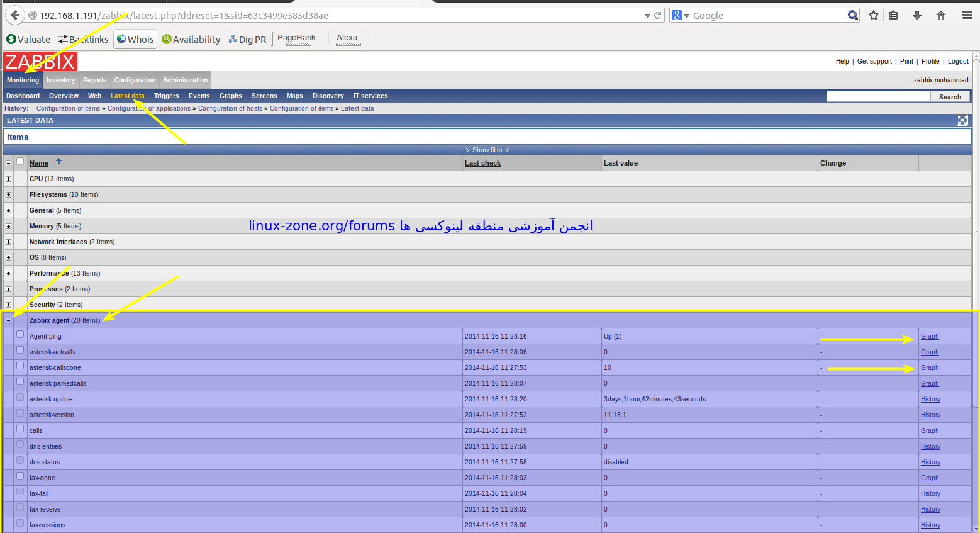
Task: Collapse the Zabbix agent group
Action: click(x=9, y=321)
